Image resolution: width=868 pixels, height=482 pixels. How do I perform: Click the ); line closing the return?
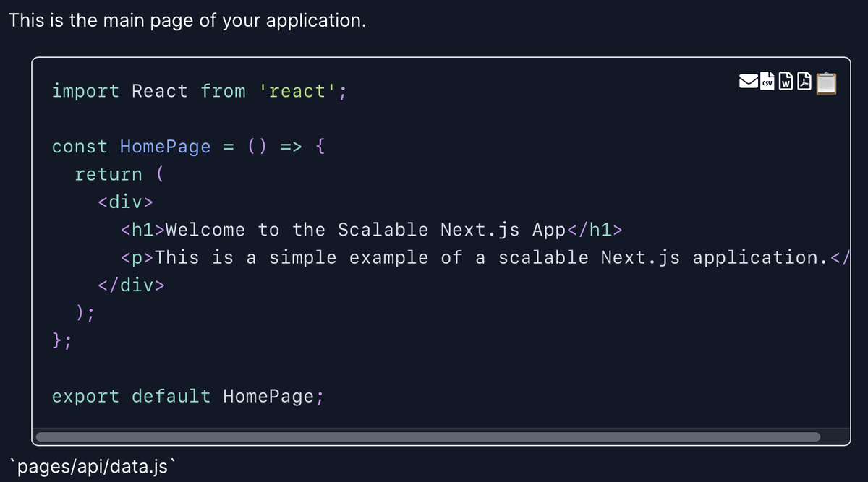click(85, 312)
